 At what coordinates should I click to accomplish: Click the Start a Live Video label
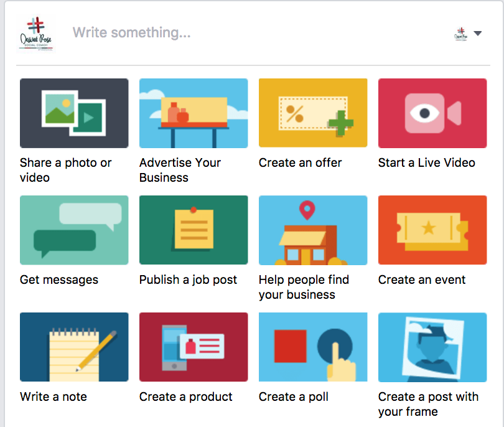point(427,162)
